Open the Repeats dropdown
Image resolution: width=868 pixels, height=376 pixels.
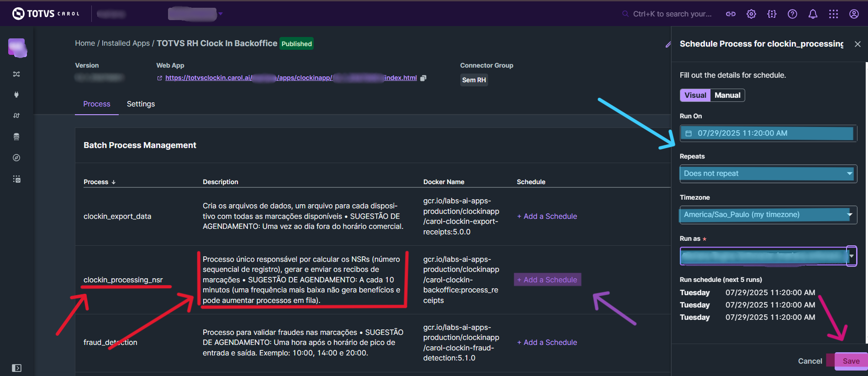768,174
